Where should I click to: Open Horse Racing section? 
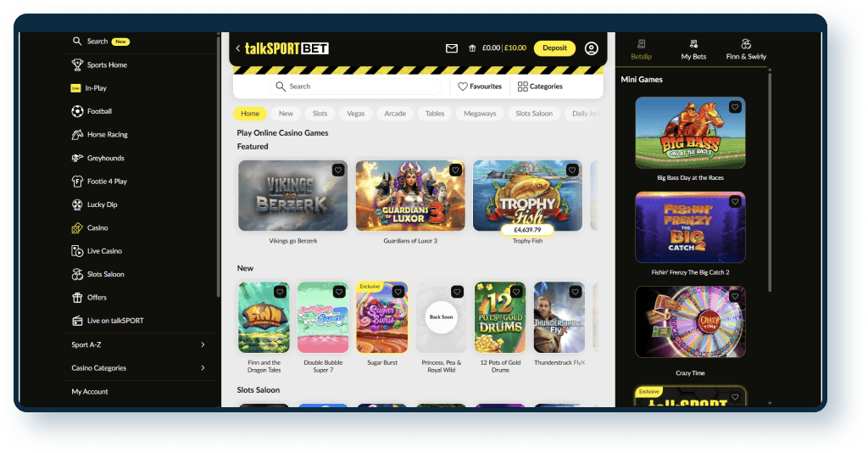100,135
